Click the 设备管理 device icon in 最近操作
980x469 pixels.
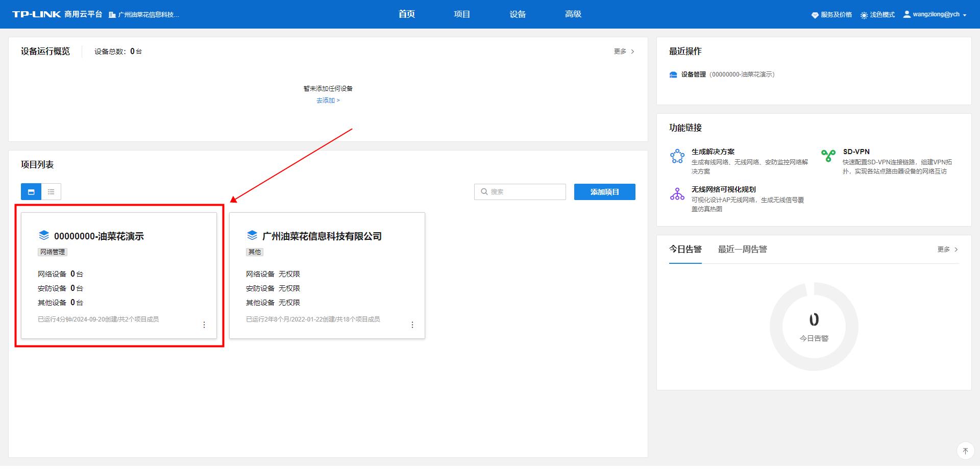pos(673,75)
